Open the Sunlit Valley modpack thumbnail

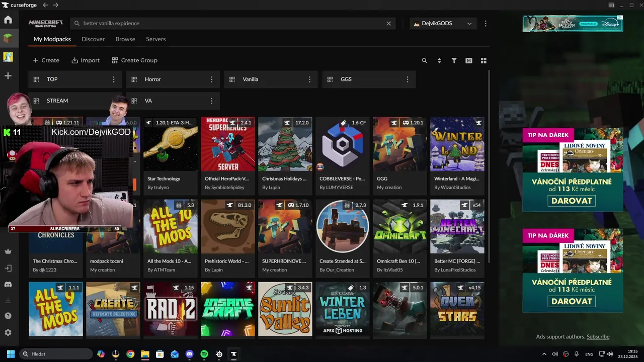click(285, 309)
